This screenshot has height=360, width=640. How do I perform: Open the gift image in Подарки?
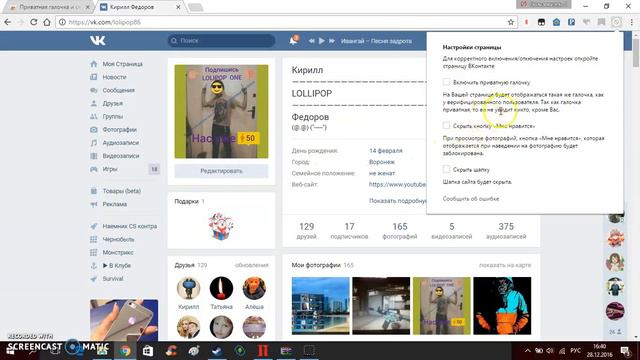tap(221, 227)
